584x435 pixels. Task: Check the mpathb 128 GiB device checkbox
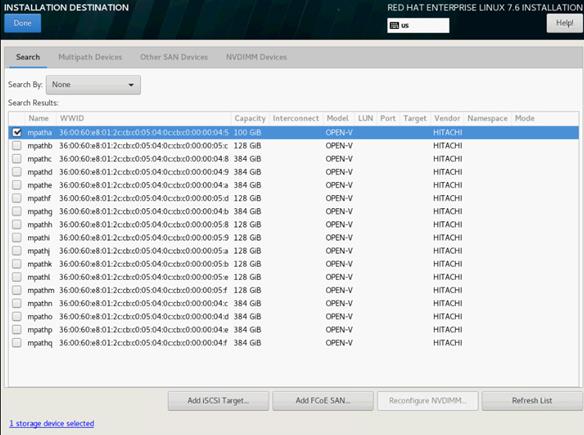17,146
